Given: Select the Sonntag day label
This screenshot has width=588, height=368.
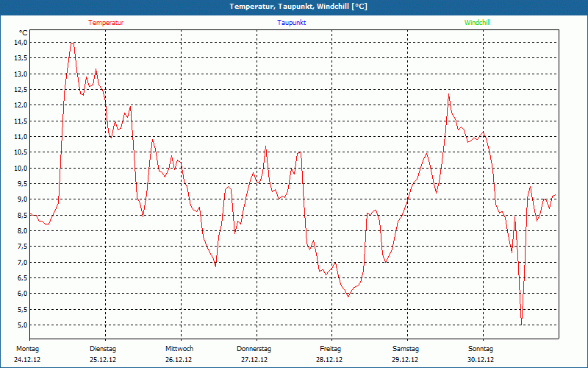Looking at the screenshot, I should (x=481, y=349).
